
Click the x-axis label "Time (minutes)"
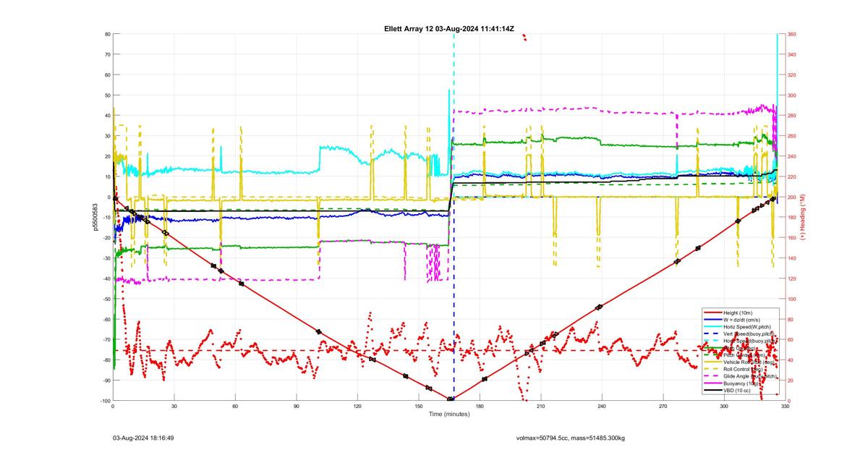pyautogui.click(x=449, y=415)
